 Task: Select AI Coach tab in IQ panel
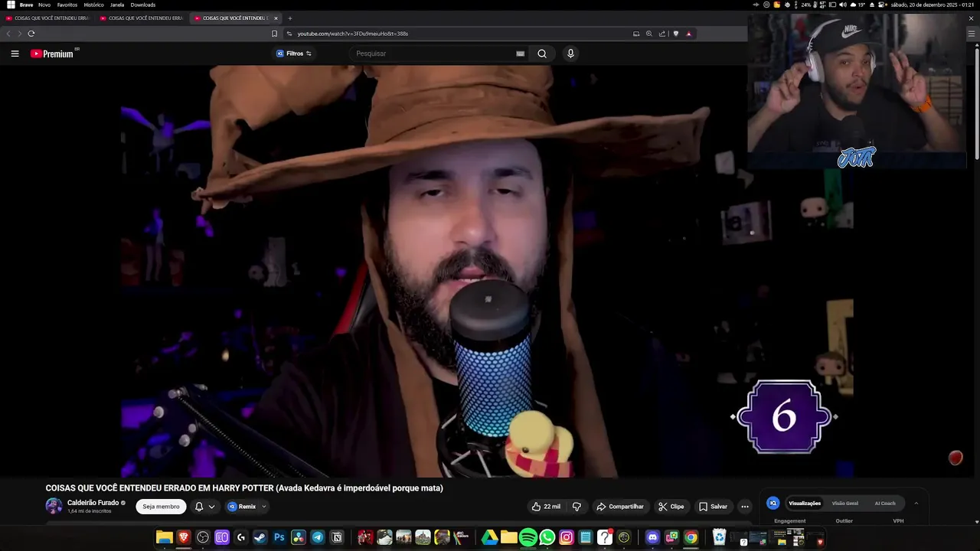click(885, 503)
